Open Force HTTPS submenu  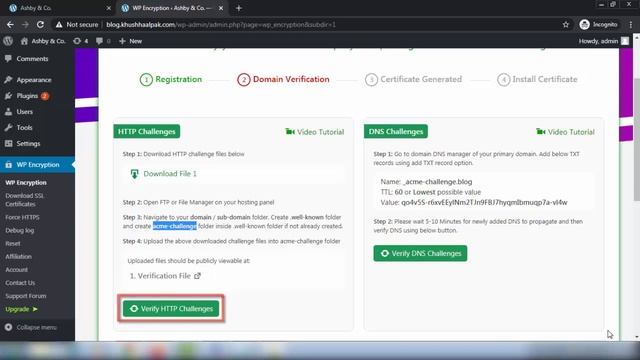point(22,217)
